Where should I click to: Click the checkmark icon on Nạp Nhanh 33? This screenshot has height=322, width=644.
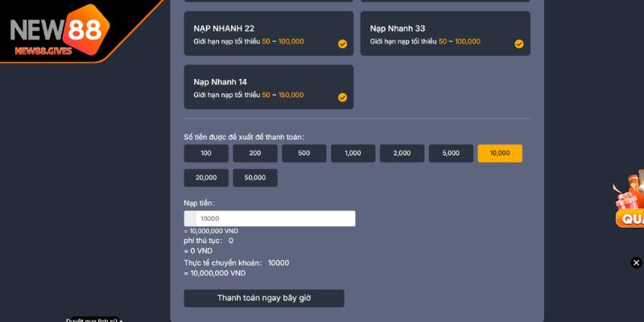pos(519,44)
